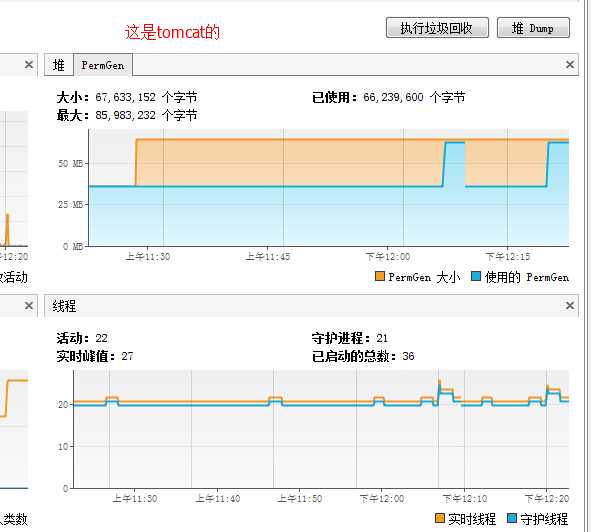Viewport: 591px width, 532px height.
Task: Close the panel left of the PermGen graph
Action: (29, 64)
